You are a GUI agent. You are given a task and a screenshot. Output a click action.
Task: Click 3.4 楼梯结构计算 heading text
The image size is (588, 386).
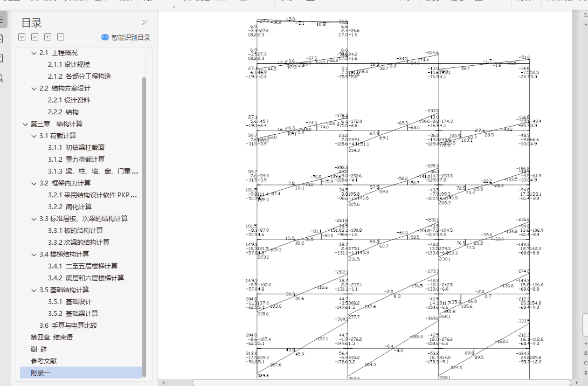(x=64, y=254)
